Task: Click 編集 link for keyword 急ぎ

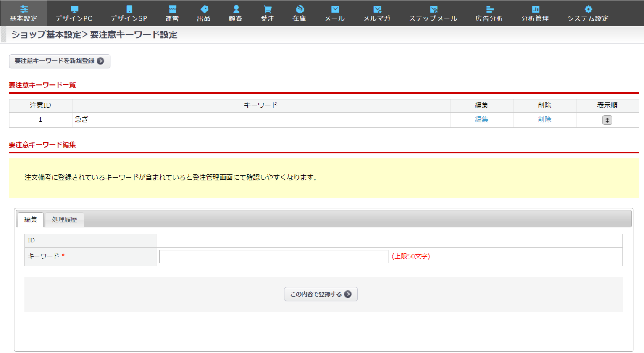Action: coord(481,120)
